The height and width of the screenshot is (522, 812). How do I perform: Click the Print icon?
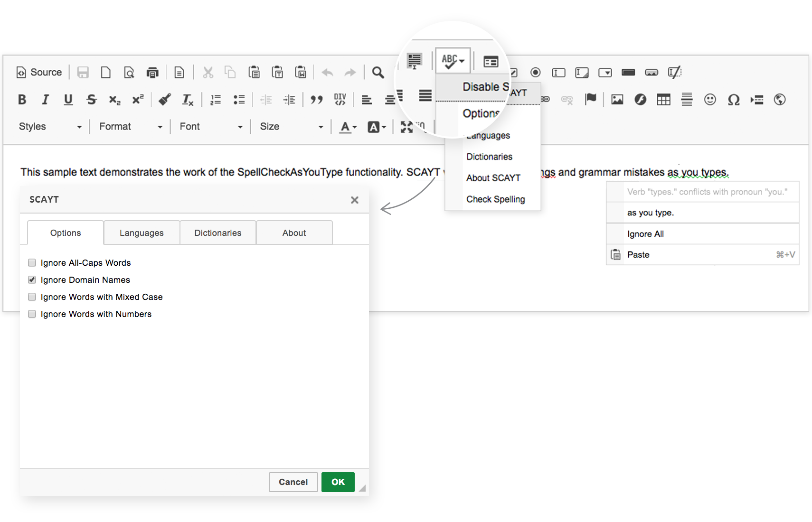pyautogui.click(x=152, y=72)
